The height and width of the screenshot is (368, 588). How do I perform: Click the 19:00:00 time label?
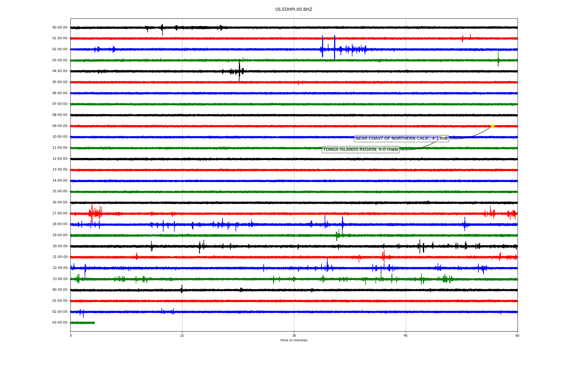(x=60, y=235)
